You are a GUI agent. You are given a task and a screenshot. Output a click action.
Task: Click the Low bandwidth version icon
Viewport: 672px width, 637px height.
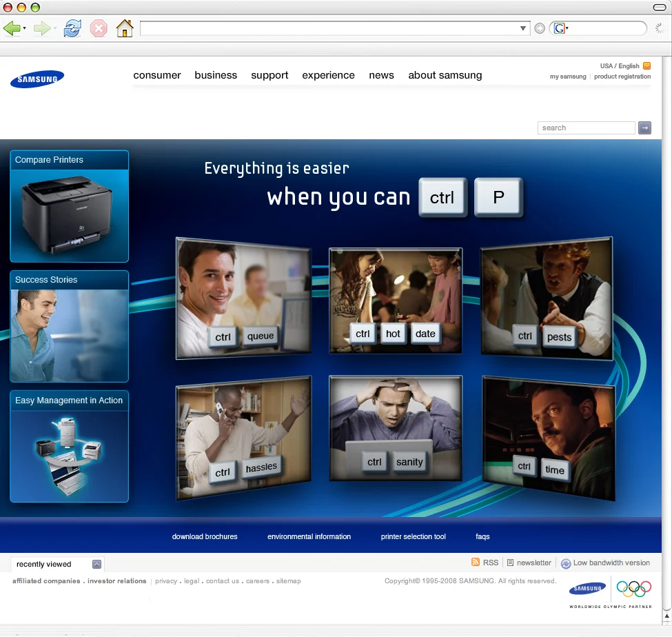tap(566, 564)
